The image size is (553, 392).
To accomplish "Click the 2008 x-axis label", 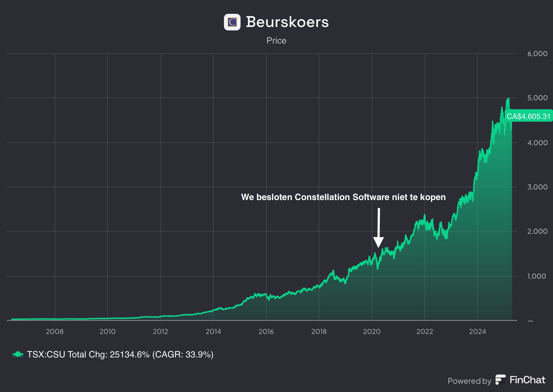I will pyautogui.click(x=55, y=331).
